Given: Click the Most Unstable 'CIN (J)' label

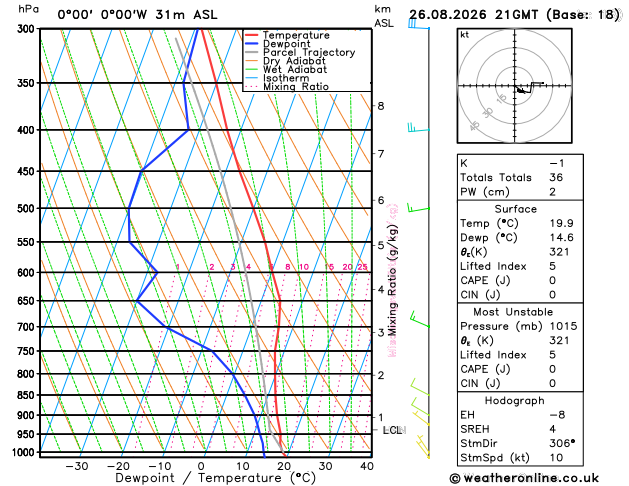Looking at the screenshot, I should pos(480,384).
